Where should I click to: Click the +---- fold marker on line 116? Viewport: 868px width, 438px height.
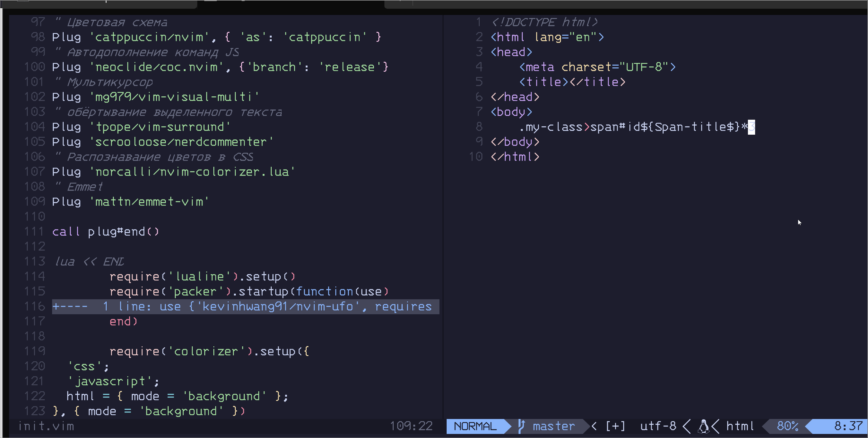(x=70, y=307)
